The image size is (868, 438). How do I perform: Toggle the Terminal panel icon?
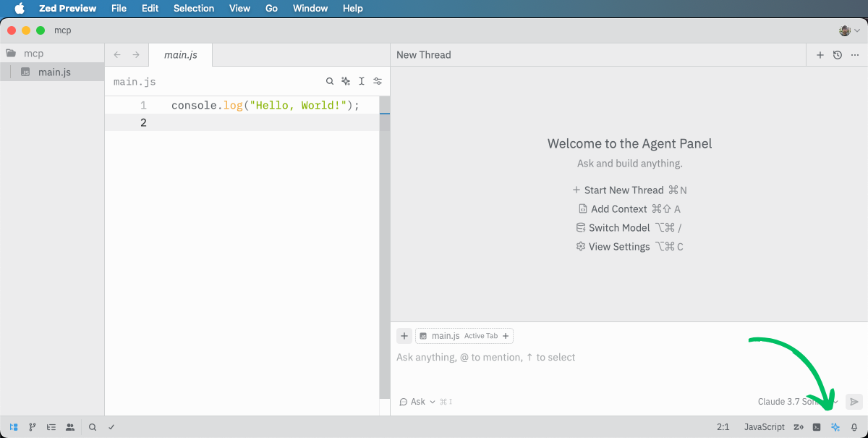tap(817, 427)
